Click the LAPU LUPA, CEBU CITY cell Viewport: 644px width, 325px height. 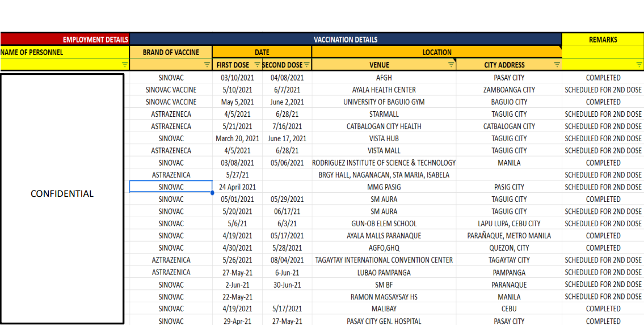509,223
